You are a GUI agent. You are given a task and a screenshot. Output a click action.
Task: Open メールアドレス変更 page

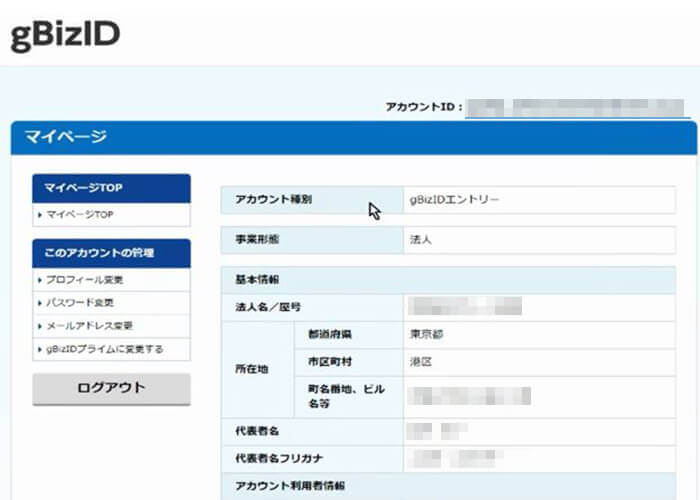point(90,326)
